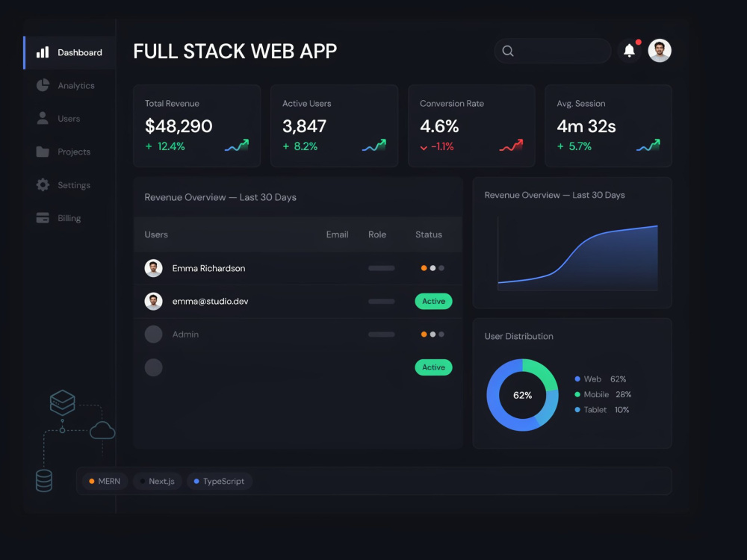Open the Dashboard sidebar item

coord(69,52)
